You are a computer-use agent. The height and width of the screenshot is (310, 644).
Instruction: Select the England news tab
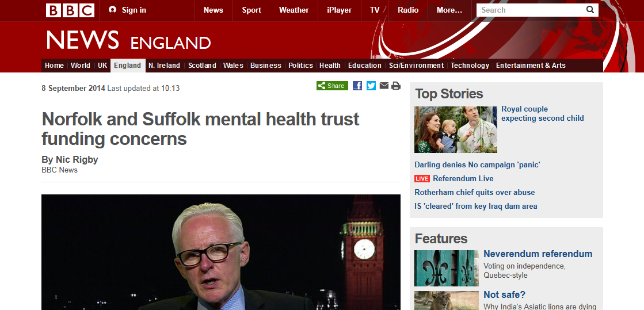pos(128,66)
